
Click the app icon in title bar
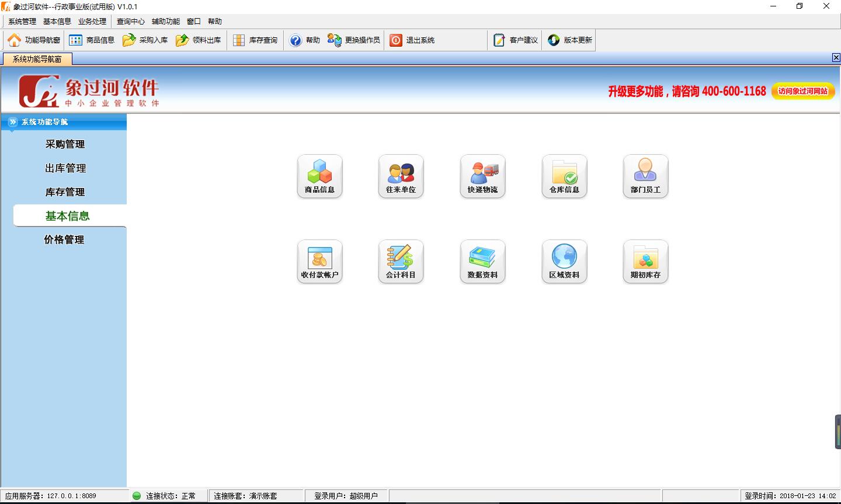tap(6, 6)
